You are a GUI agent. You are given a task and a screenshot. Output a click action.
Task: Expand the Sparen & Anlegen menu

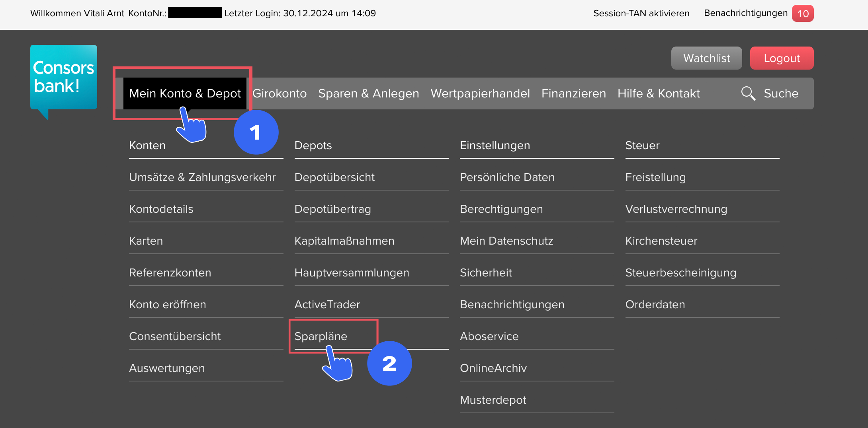pyautogui.click(x=368, y=93)
